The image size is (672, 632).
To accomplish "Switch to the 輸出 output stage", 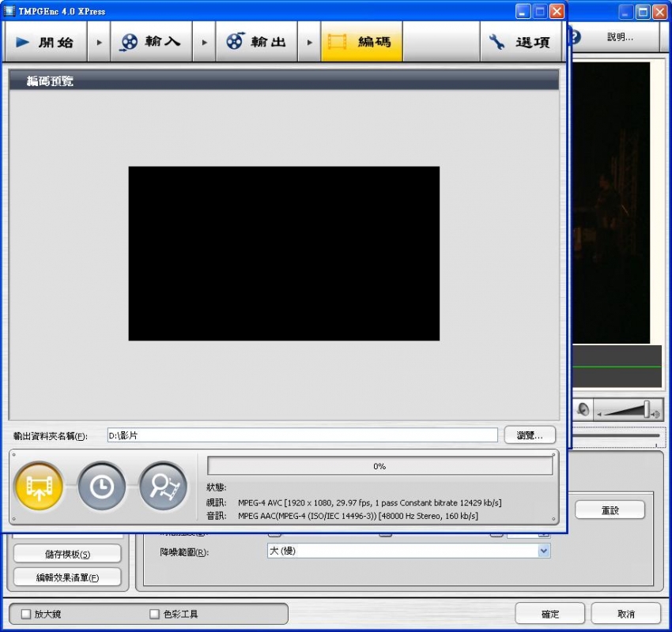I will (x=256, y=42).
